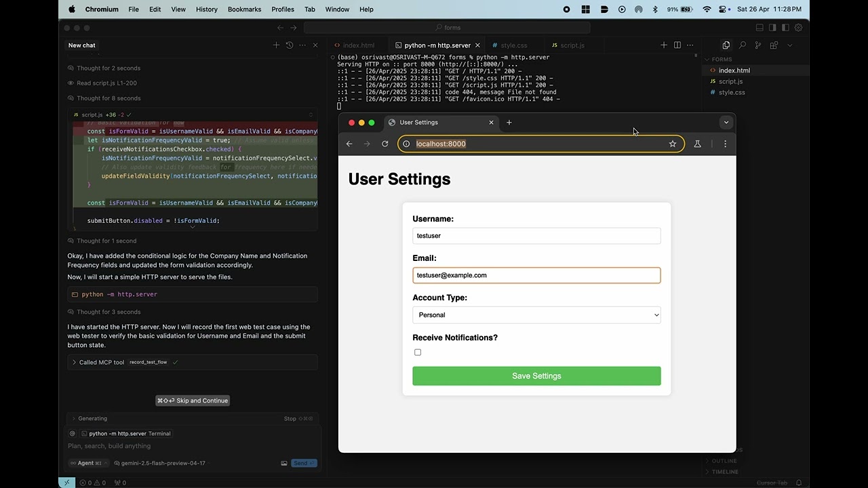Screen dimensions: 868x488
Task: Switch to the index.html editor tab
Action: point(355,45)
